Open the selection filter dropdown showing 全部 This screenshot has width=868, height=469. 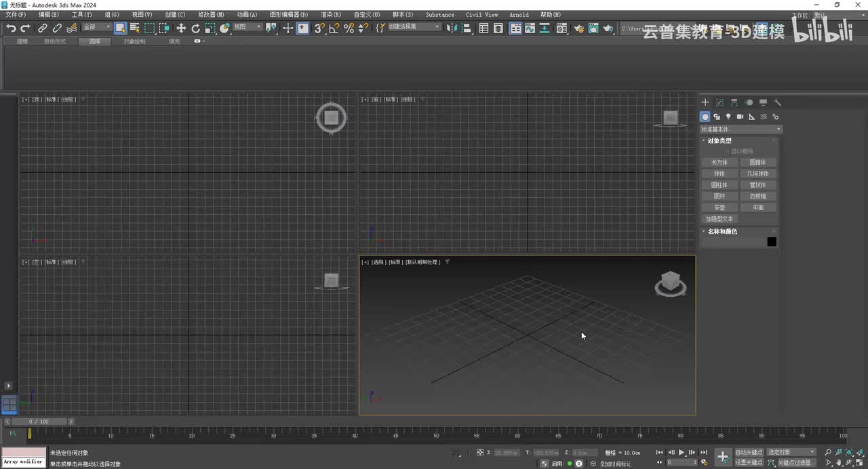tap(97, 28)
